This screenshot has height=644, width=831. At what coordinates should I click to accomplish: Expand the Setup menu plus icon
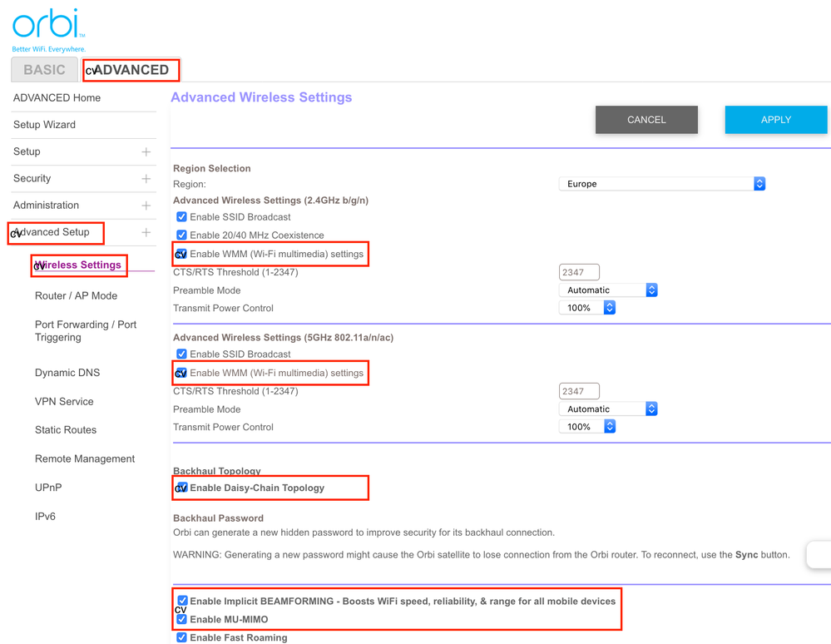[x=146, y=152]
